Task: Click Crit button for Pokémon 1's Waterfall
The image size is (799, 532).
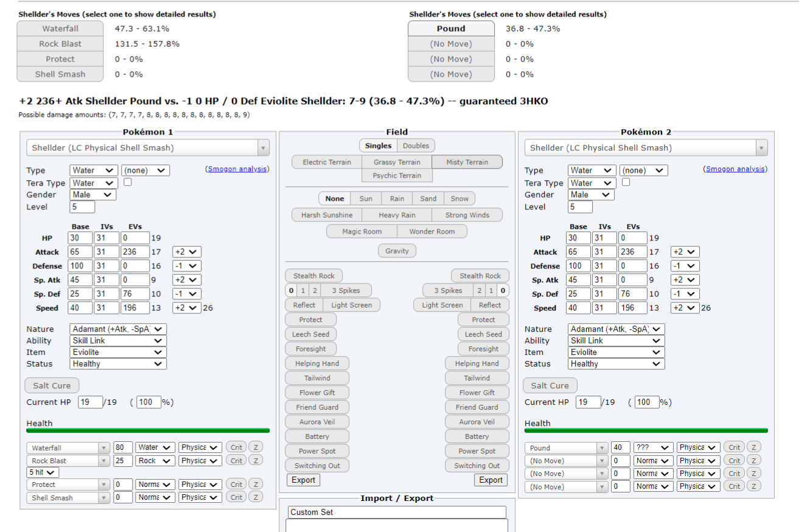Action: 237,447
